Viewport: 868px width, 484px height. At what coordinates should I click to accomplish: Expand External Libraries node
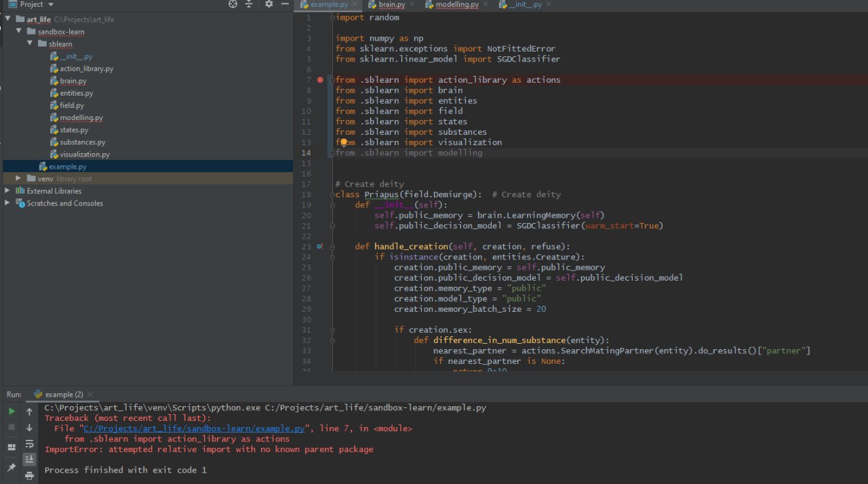point(7,191)
